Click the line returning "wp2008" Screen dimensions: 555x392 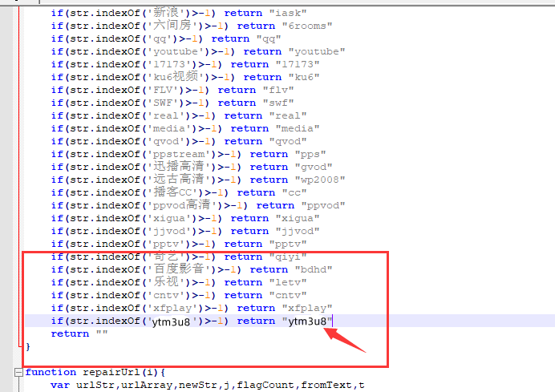[x=198, y=180]
